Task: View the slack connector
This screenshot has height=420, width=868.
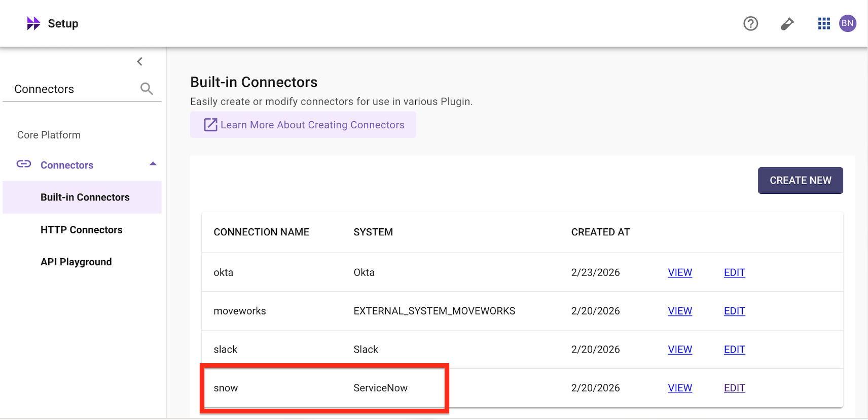Action: click(x=679, y=349)
